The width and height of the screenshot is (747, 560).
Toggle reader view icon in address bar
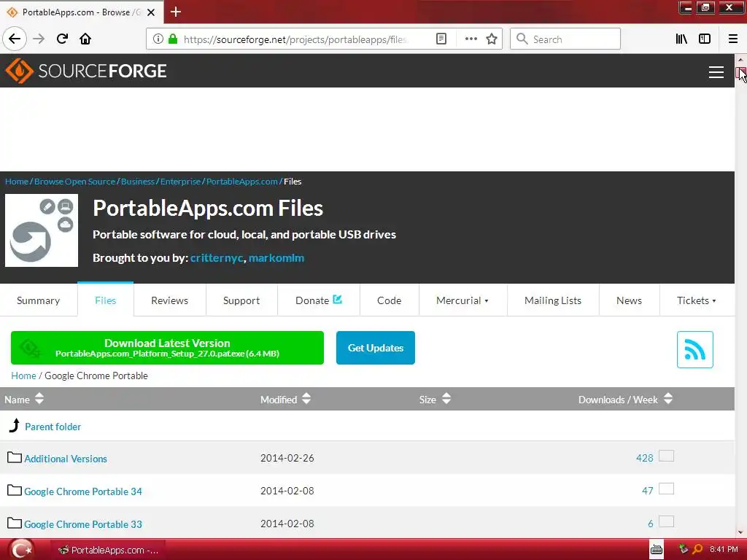click(x=441, y=39)
